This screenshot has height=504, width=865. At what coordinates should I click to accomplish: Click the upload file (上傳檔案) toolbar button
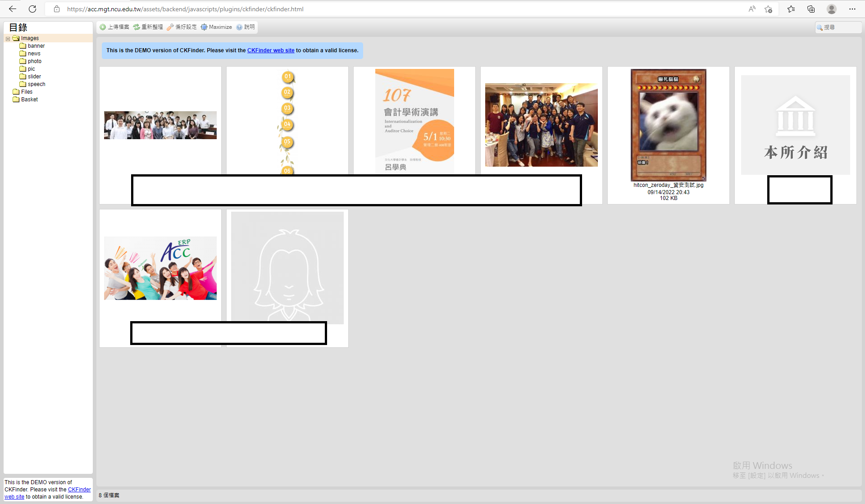pos(114,27)
